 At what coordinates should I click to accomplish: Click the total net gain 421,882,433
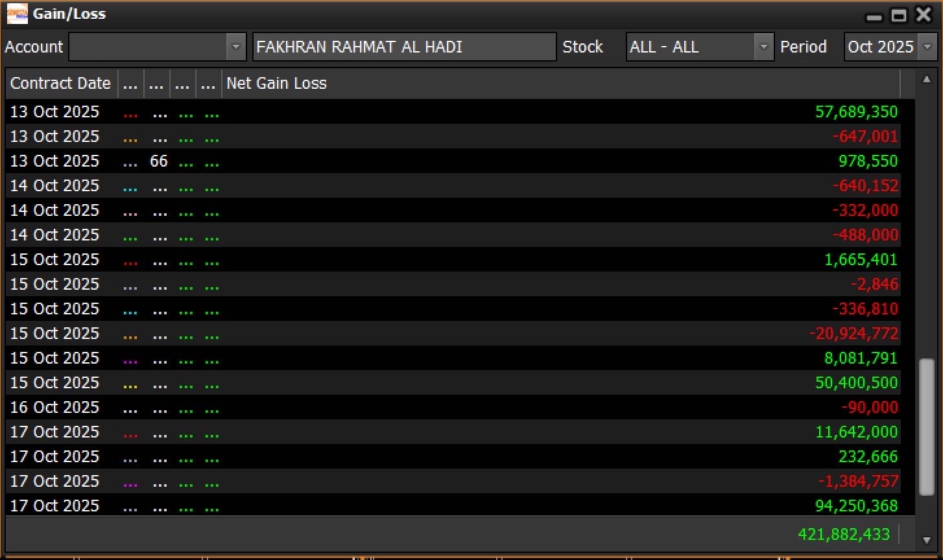pos(844,534)
